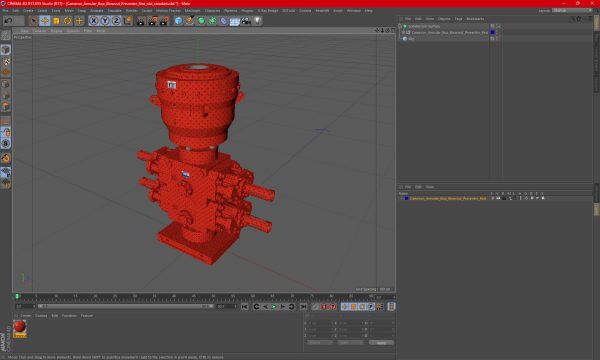Viewport: 600px width, 360px height.
Task: Click the green playhead on timeline ruler
Action: tap(17, 296)
